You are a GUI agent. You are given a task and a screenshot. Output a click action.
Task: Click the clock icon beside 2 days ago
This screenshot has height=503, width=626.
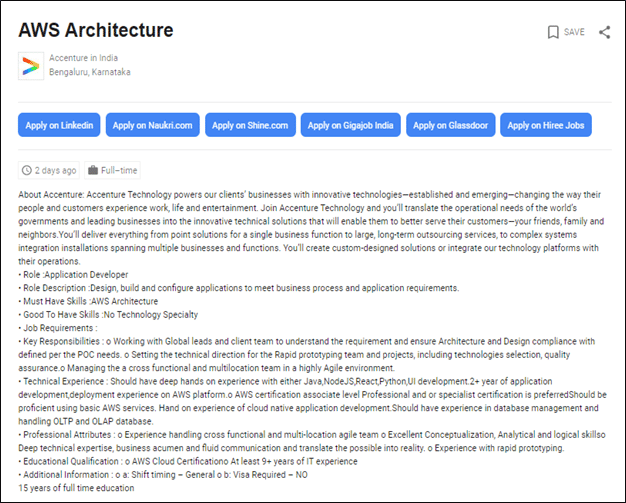coord(27,170)
